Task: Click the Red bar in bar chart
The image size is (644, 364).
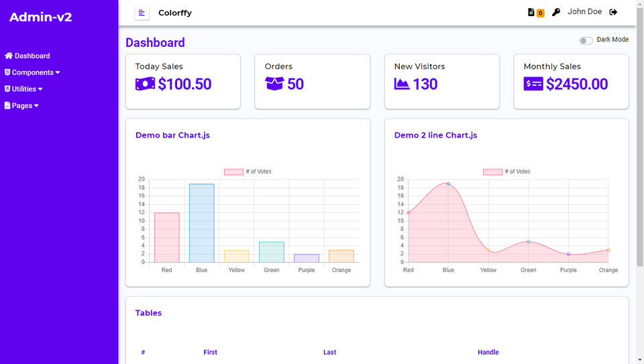Action: tap(167, 237)
